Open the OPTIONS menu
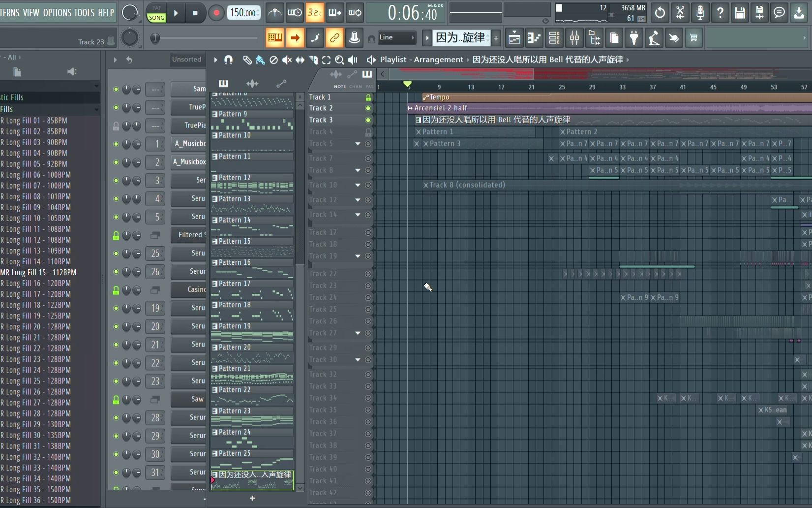Screen dimensions: 812x508 58,13
